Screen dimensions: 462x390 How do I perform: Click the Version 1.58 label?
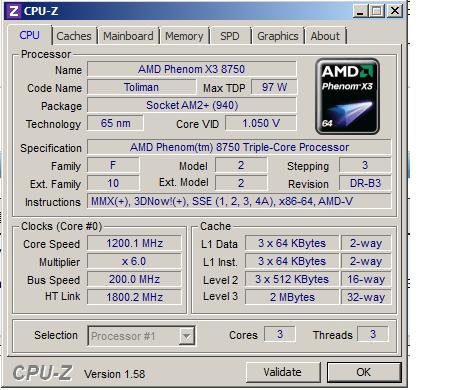(x=115, y=374)
